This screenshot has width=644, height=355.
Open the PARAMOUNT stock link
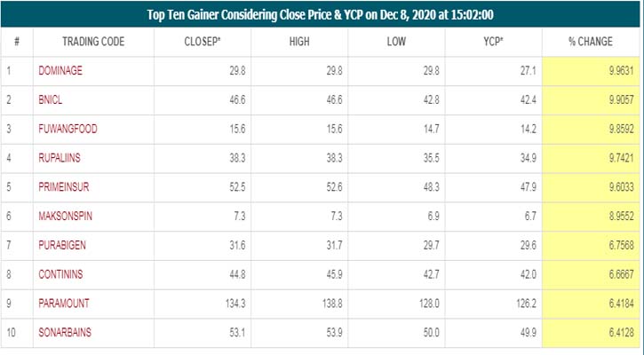[64, 303]
